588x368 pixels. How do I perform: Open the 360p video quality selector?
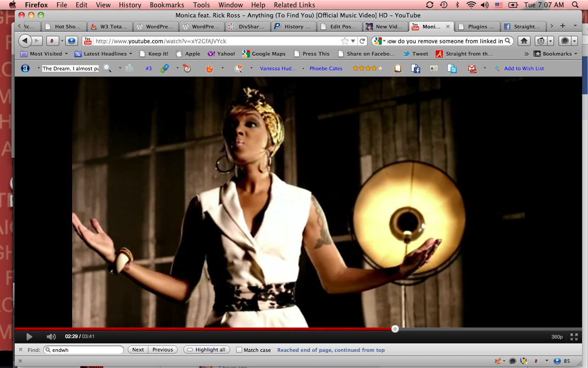557,337
